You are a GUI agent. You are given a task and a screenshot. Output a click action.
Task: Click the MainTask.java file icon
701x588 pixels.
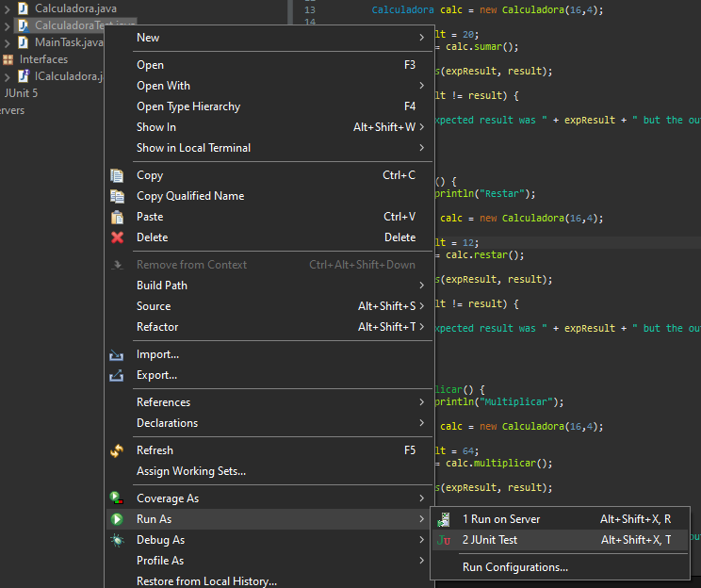click(24, 42)
